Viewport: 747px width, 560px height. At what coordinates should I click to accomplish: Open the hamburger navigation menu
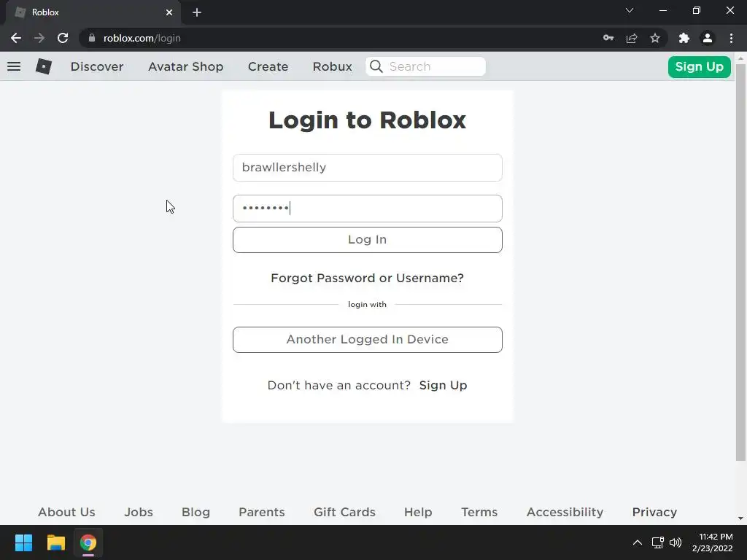click(14, 66)
